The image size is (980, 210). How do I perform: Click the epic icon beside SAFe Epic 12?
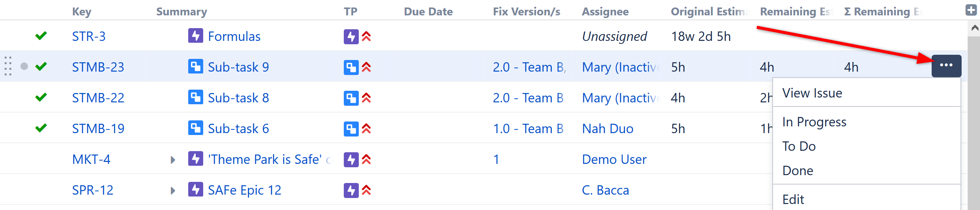coord(195,190)
